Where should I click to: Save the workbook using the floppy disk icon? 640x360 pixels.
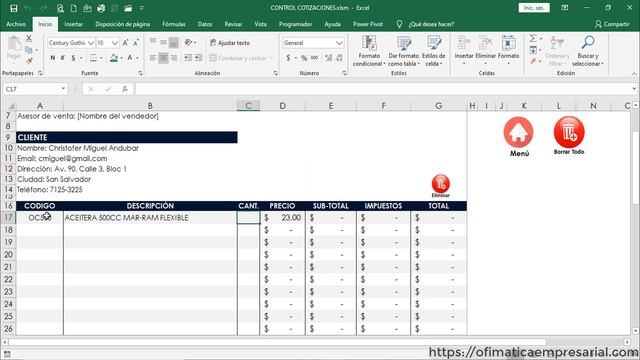13,8
